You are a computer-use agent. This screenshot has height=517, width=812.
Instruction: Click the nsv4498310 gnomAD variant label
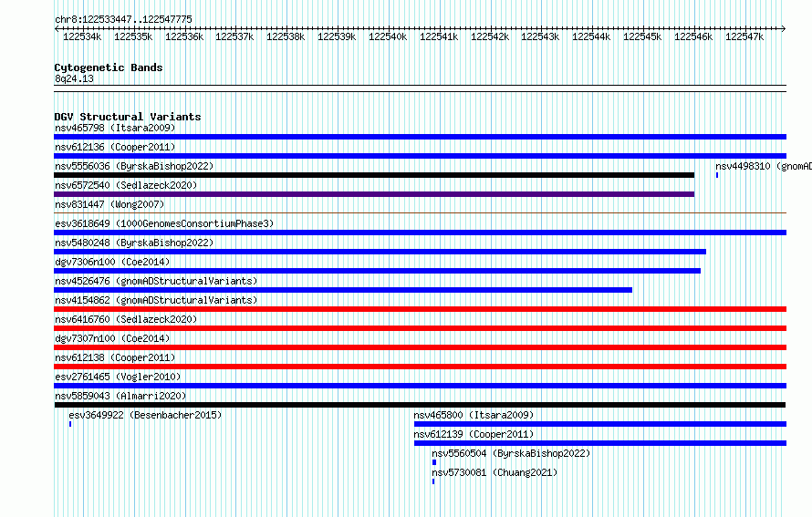tap(764, 166)
